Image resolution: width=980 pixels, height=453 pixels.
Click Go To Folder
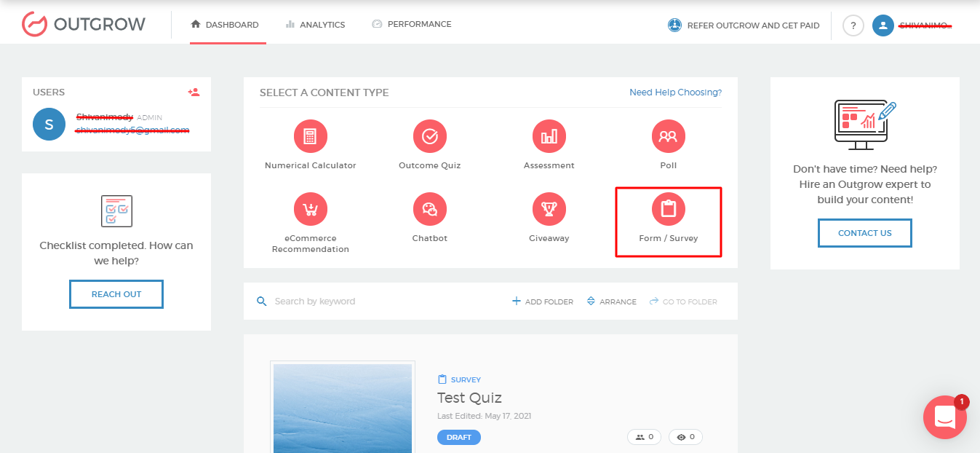683,302
